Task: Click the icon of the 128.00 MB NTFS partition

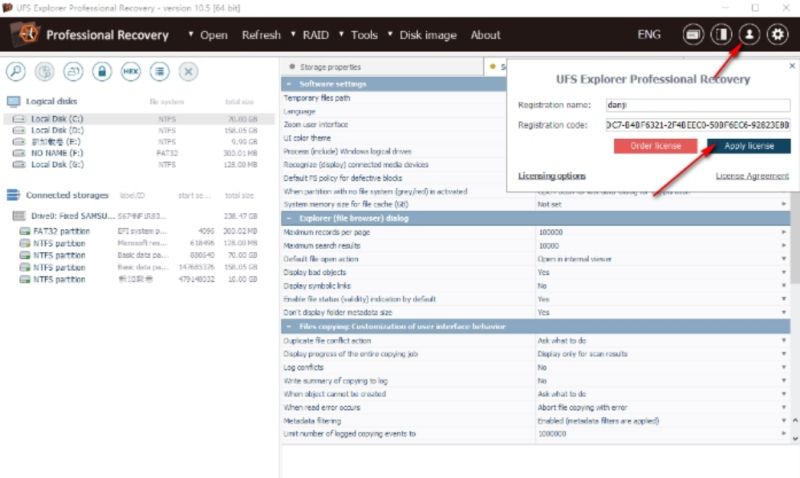Action: pos(24,243)
